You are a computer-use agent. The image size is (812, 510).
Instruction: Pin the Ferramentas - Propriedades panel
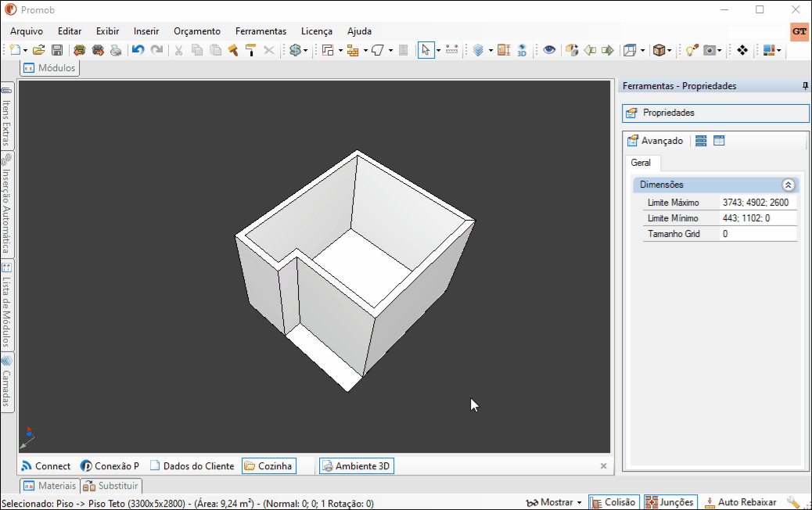click(x=805, y=86)
